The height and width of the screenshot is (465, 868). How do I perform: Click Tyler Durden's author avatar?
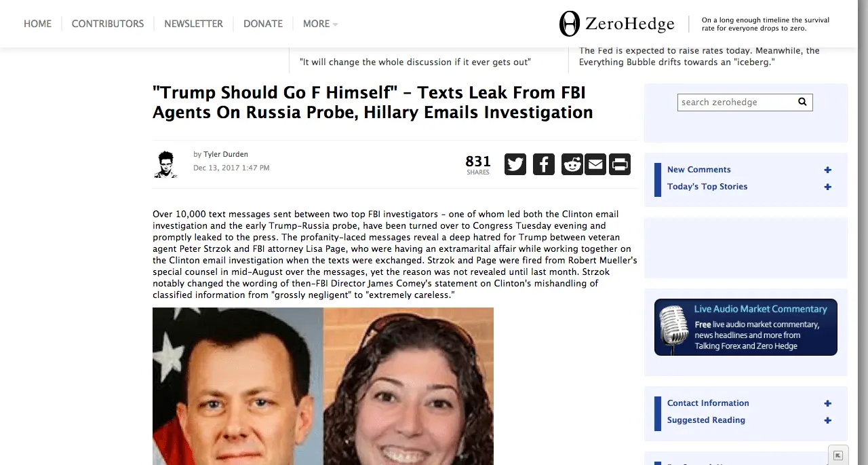tap(165, 165)
